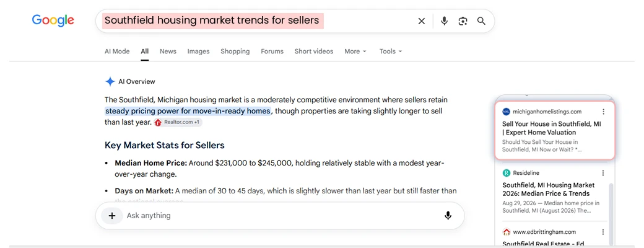The width and height of the screenshot is (644, 248).
Task: Switch to the AI Mode tab
Action: point(117,51)
